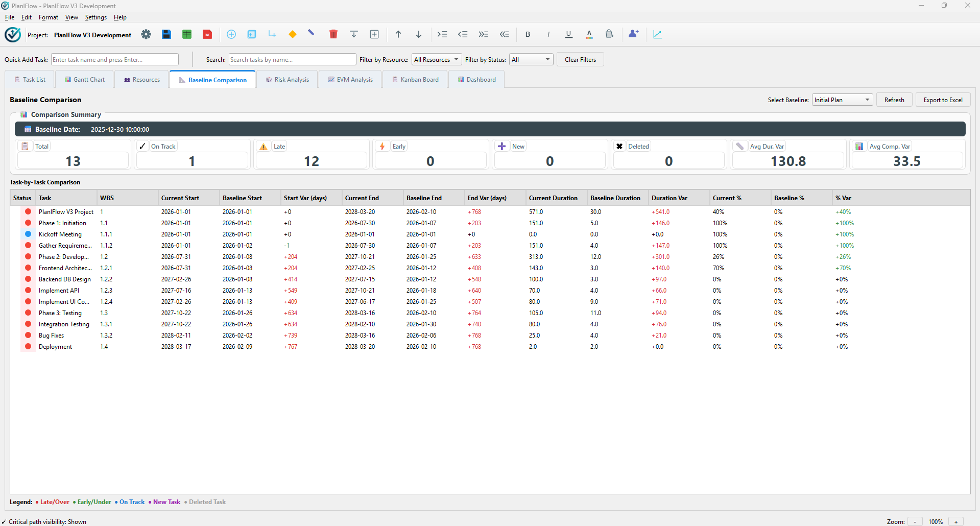Switch to Gantt Chart tab
Image resolution: width=980 pixels, height=526 pixels.
(x=84, y=80)
